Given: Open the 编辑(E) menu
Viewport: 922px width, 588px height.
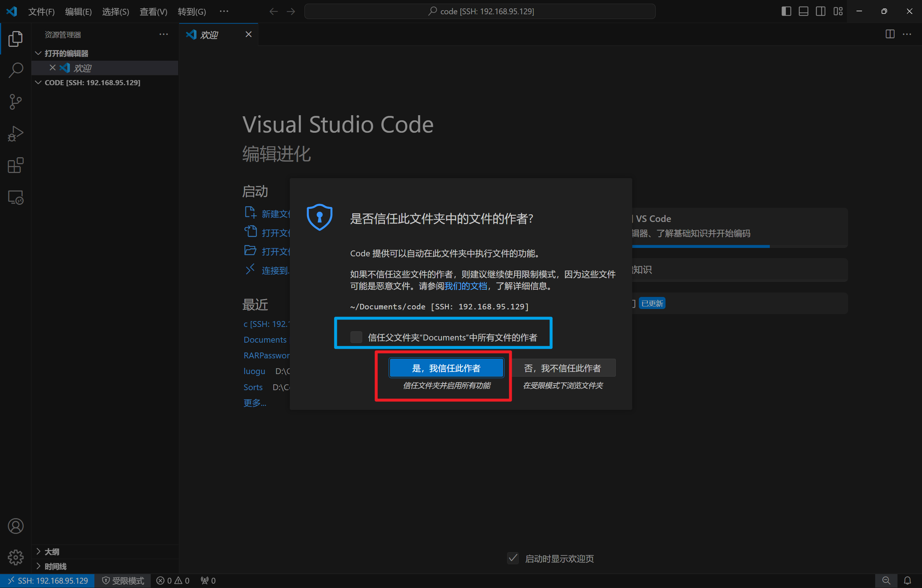Looking at the screenshot, I should coord(79,11).
